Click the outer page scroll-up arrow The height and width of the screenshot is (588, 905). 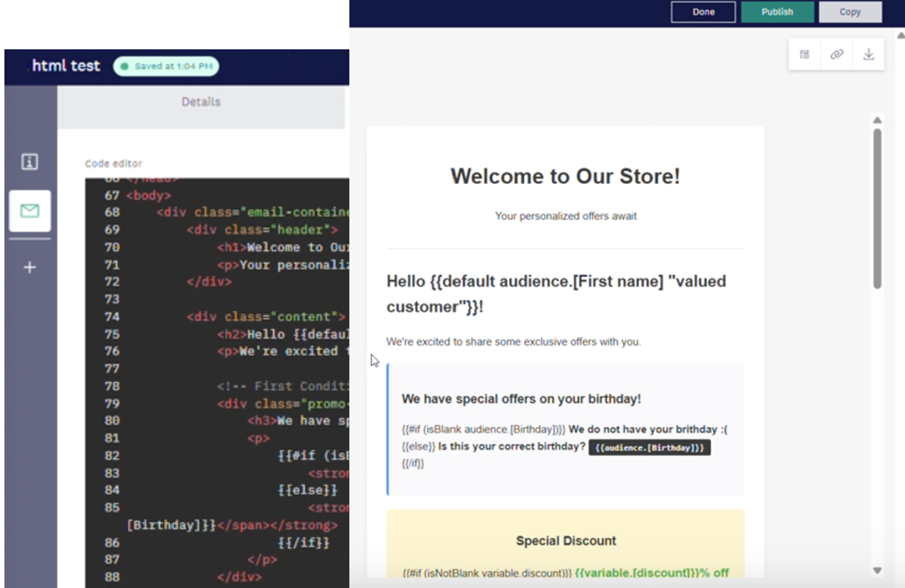pos(900,36)
